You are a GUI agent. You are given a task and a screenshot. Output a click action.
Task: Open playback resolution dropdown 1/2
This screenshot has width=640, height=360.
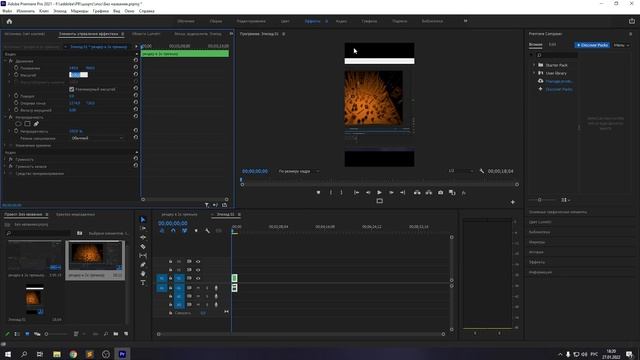[x=461, y=171]
